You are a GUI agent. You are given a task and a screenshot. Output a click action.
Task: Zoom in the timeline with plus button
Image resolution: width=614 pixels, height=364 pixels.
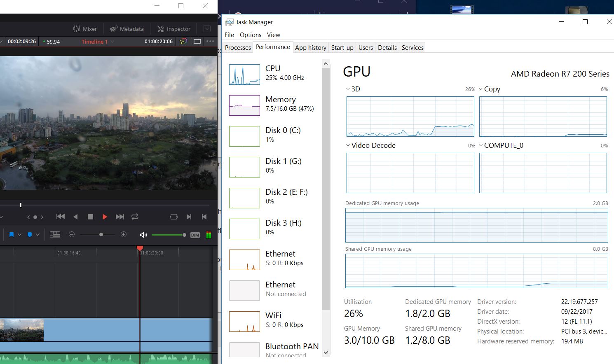pyautogui.click(x=123, y=234)
